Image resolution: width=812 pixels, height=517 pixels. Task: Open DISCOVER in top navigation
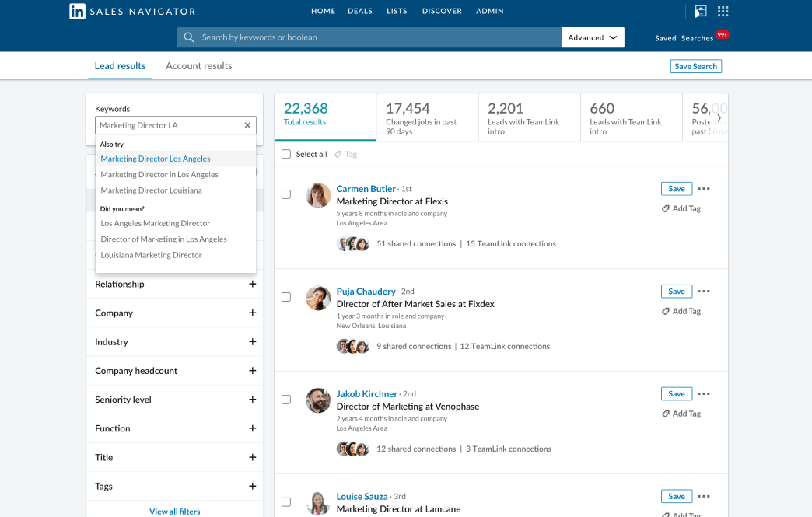point(442,11)
